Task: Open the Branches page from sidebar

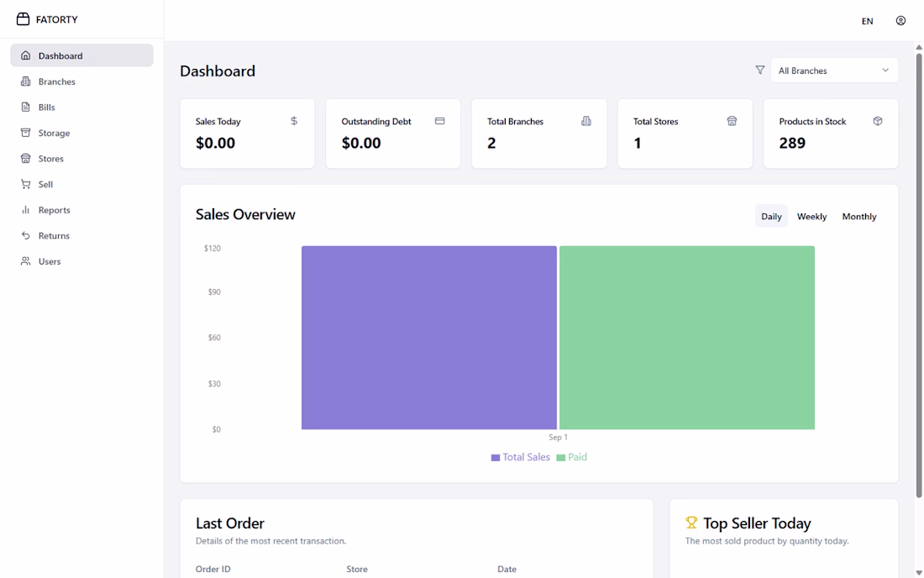Action: [x=82, y=81]
